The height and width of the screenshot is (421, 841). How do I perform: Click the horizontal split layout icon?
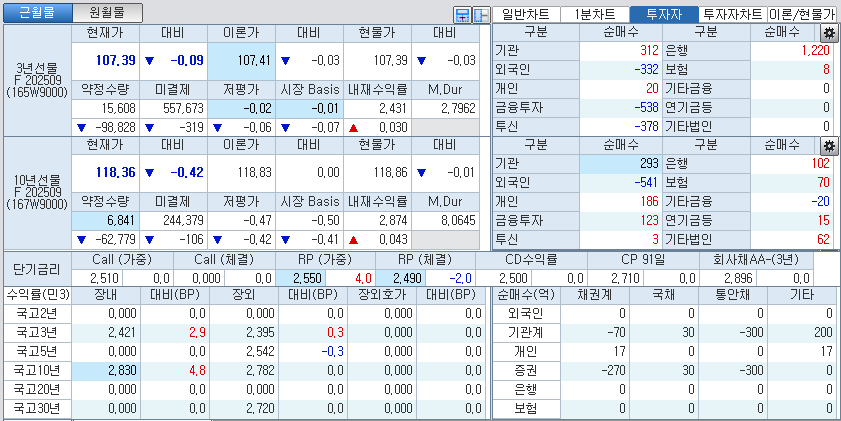point(461,15)
